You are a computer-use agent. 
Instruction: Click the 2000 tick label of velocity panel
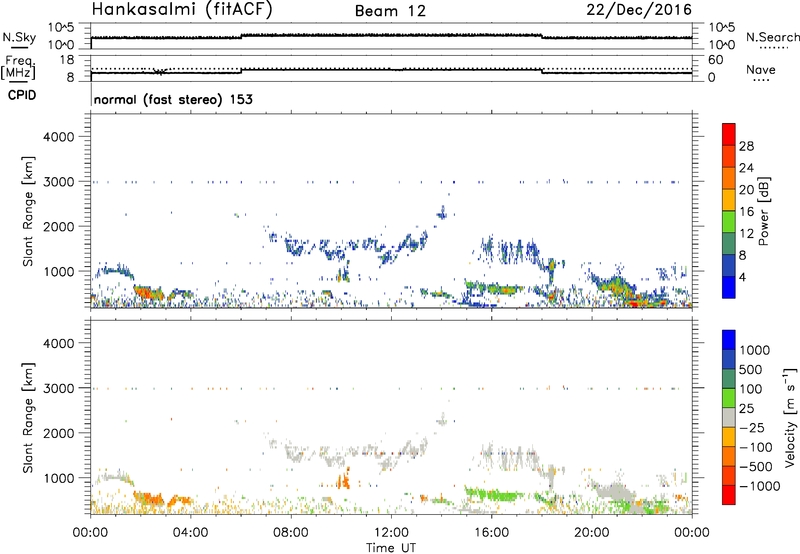pyautogui.click(x=59, y=433)
